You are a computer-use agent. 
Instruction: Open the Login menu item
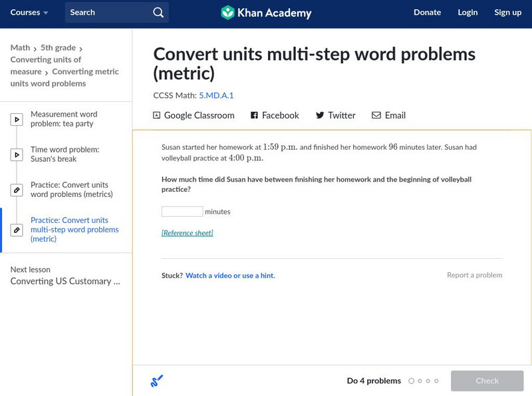pos(467,13)
